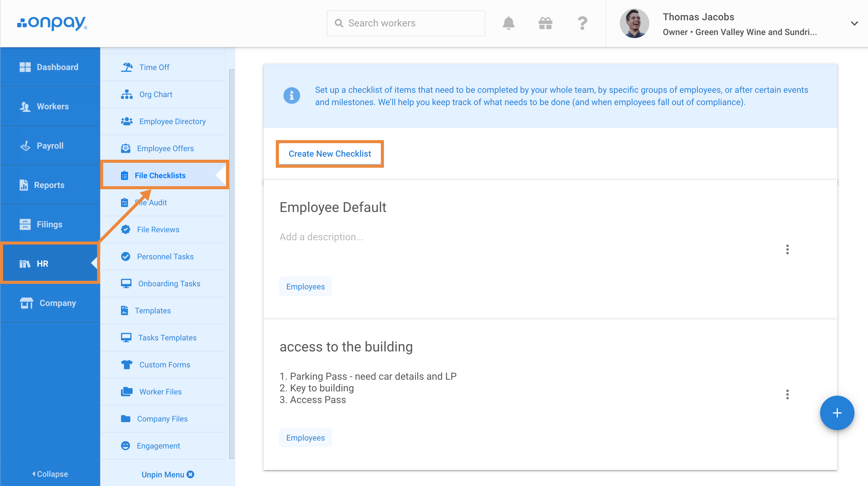Click the Employee Offers envelope icon
This screenshot has width=868, height=486.
point(126,148)
